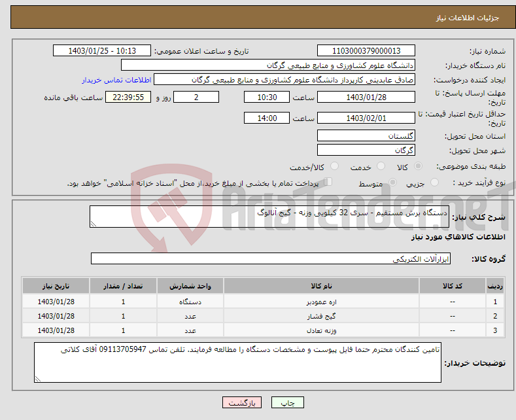This screenshot has width=516, height=420.
Task: Click the request creator name field
Action: (284, 80)
